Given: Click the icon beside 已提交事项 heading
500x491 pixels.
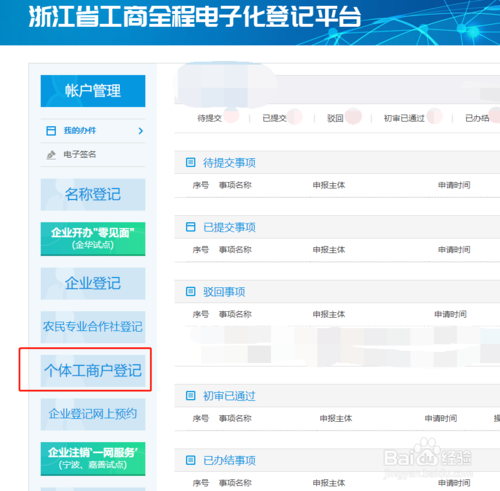Looking at the screenshot, I should point(190,227).
